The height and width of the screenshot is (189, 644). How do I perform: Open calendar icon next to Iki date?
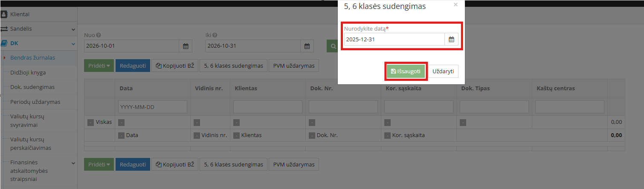click(x=307, y=46)
